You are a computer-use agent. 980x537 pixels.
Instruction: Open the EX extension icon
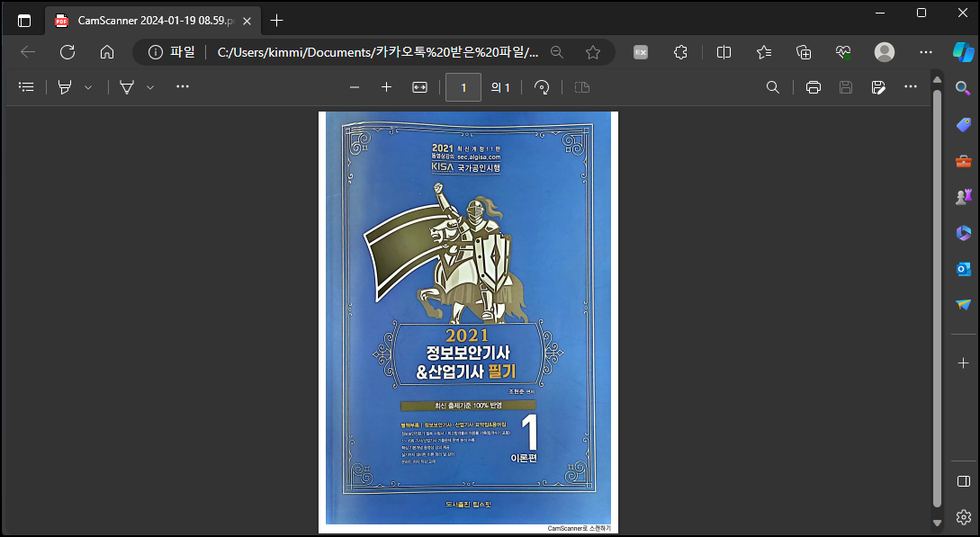pyautogui.click(x=641, y=52)
